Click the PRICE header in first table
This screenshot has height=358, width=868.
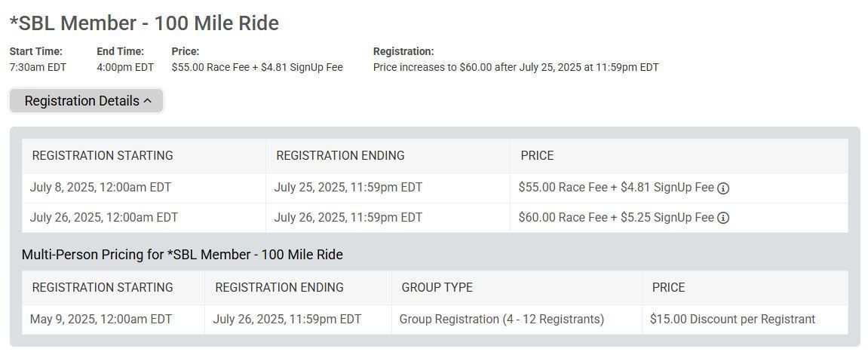coord(679,155)
